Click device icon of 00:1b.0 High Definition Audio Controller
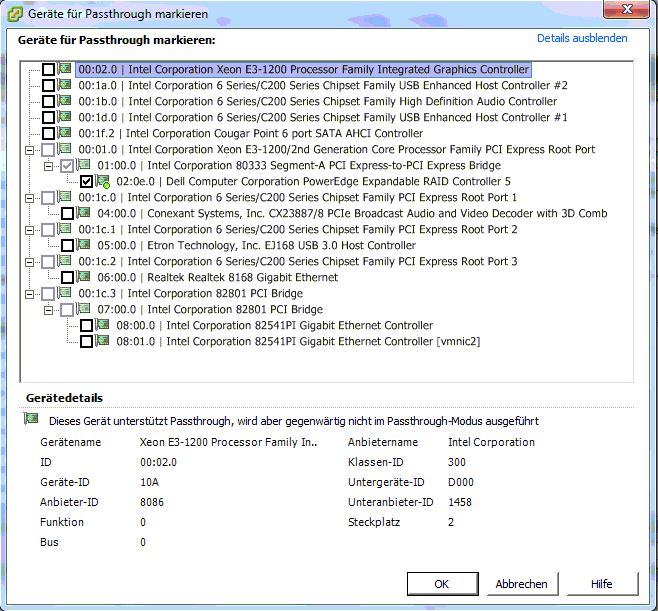This screenshot has width=658, height=611. coord(64,100)
